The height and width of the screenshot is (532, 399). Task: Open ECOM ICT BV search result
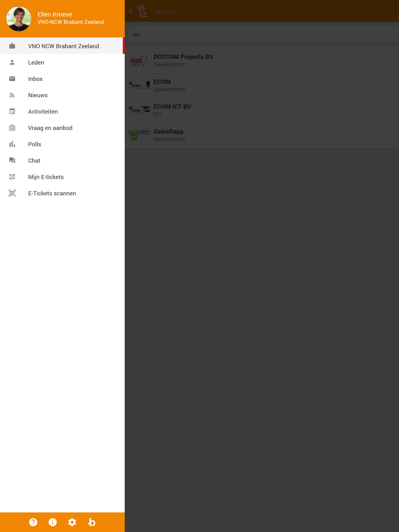pyautogui.click(x=262, y=110)
